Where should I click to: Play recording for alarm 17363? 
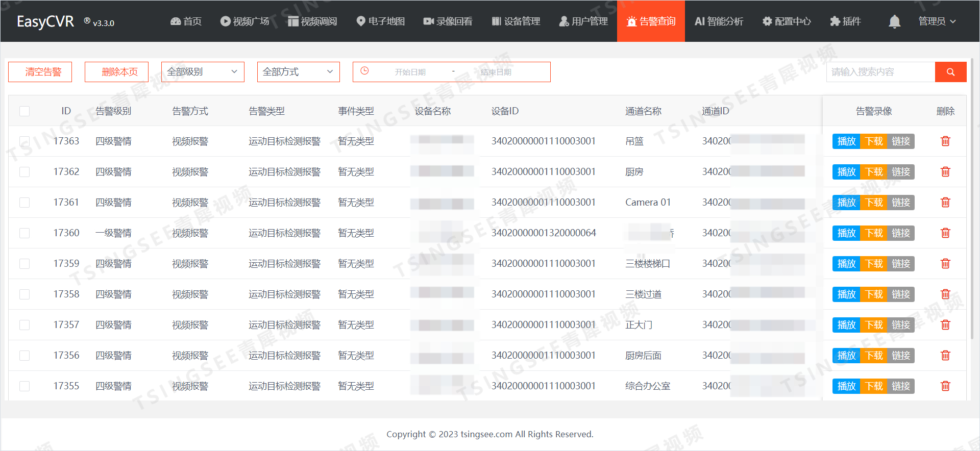tap(846, 141)
